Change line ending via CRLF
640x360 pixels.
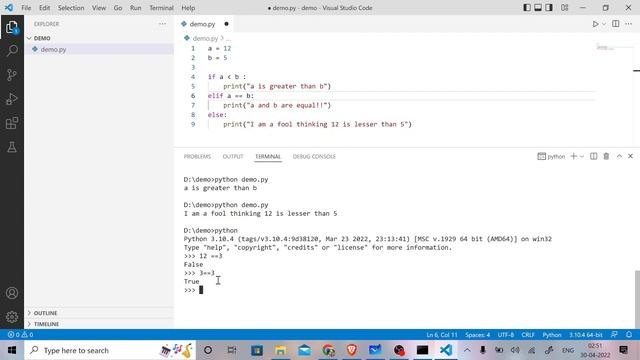click(528, 335)
